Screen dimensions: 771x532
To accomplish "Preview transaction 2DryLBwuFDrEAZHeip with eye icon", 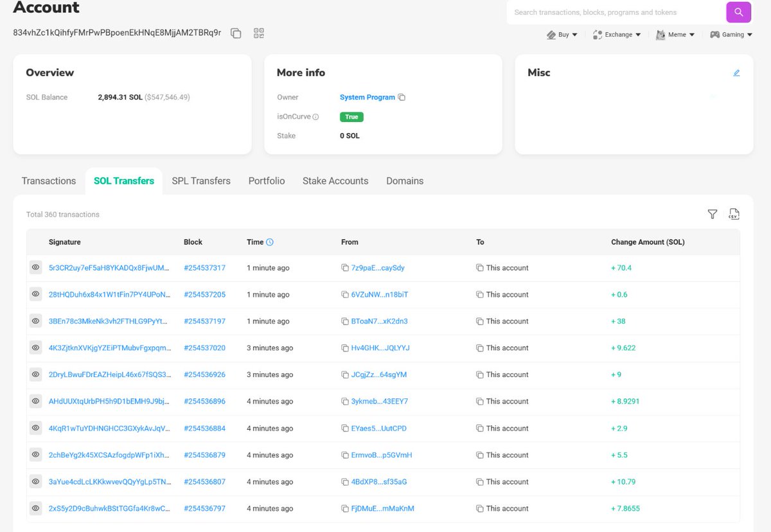I will (36, 374).
